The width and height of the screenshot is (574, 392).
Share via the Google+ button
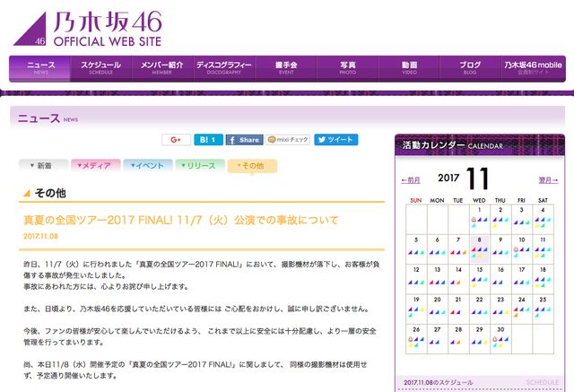click(176, 139)
